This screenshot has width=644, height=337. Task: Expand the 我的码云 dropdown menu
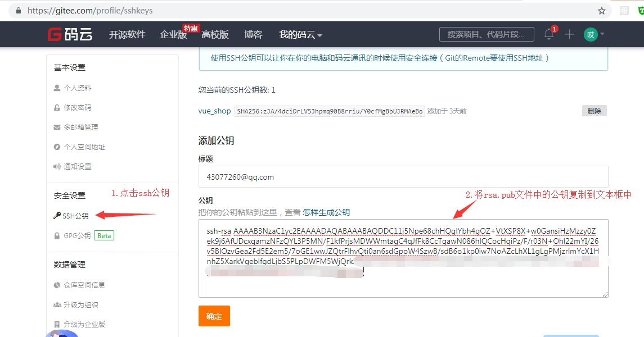[x=300, y=35]
